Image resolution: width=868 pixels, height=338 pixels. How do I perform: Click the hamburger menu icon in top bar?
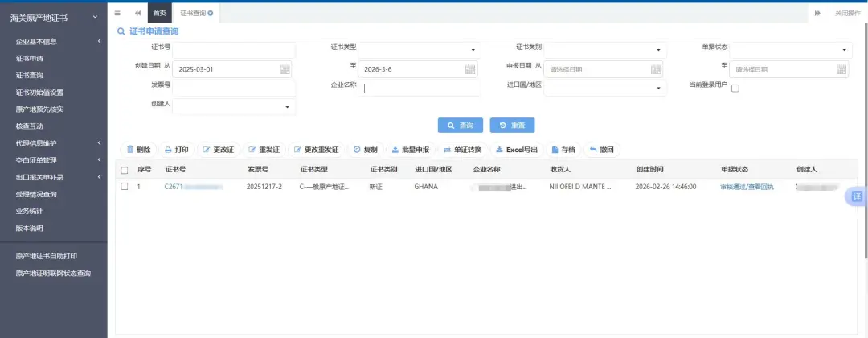[117, 13]
